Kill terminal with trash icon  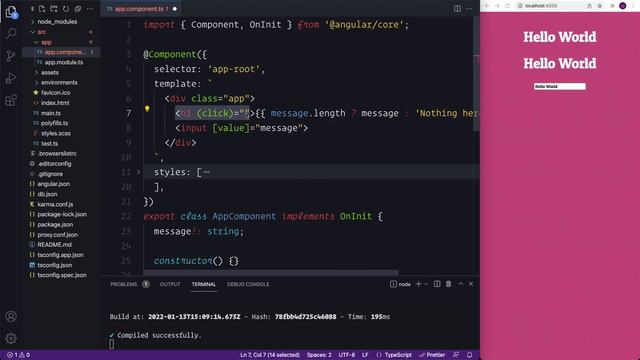[x=449, y=284]
